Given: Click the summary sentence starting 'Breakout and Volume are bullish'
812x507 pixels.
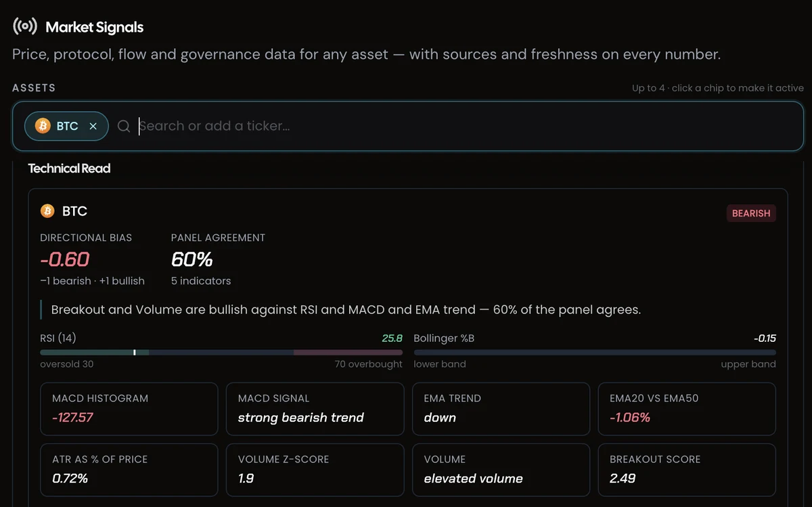Looking at the screenshot, I should pyautogui.click(x=346, y=310).
